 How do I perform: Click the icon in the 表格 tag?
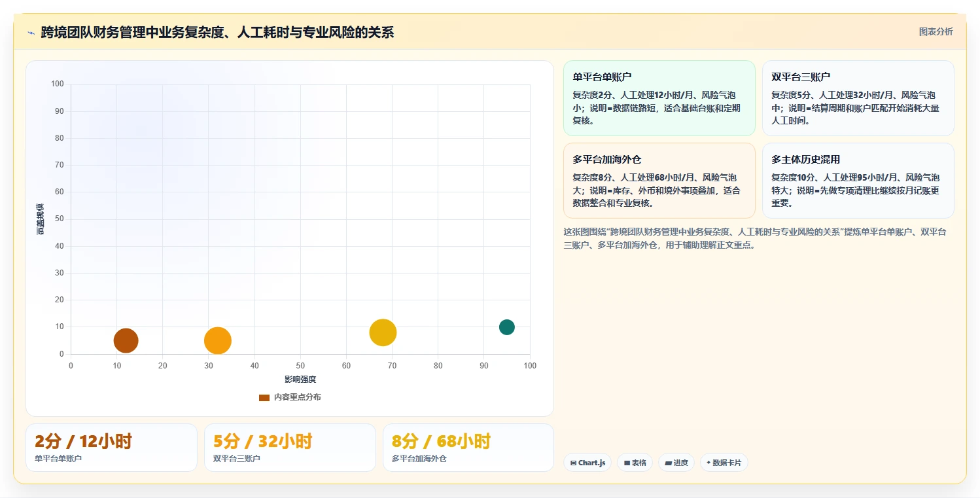[627, 463]
